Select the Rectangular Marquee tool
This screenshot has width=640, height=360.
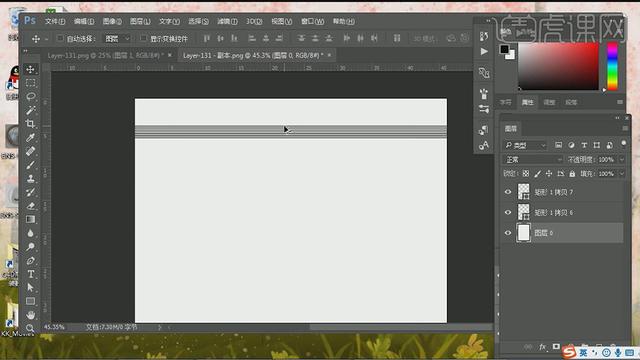pyautogui.click(x=31, y=83)
